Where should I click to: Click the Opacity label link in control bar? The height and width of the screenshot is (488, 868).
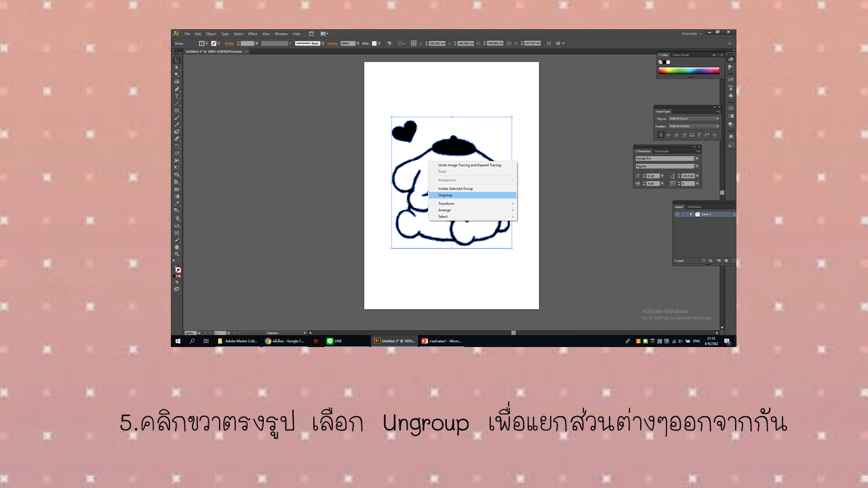click(332, 43)
